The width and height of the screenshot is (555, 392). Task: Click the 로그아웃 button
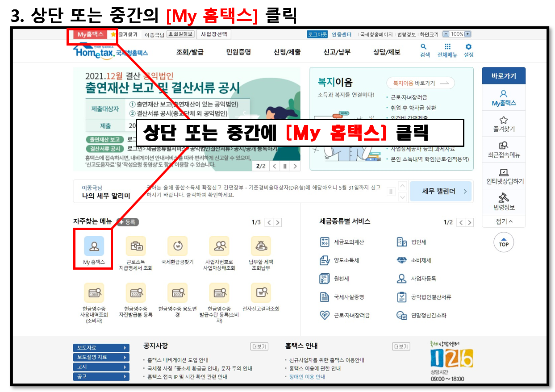click(x=317, y=34)
